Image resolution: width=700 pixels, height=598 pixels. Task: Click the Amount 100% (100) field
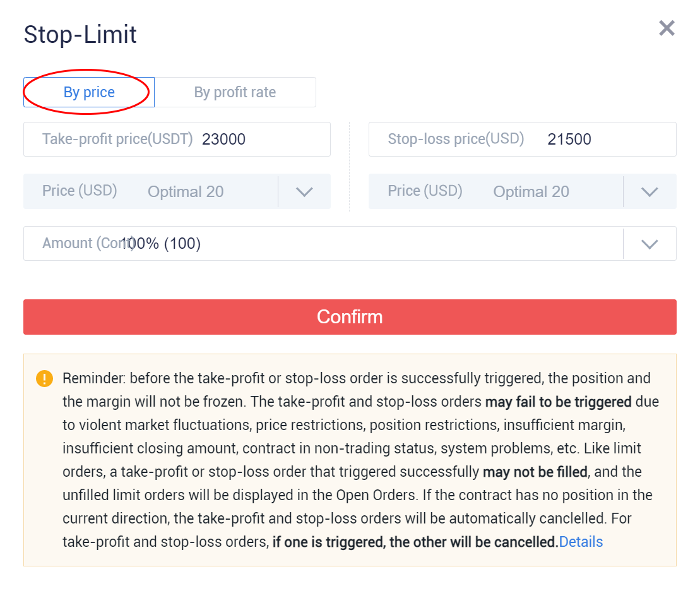tap(323, 244)
